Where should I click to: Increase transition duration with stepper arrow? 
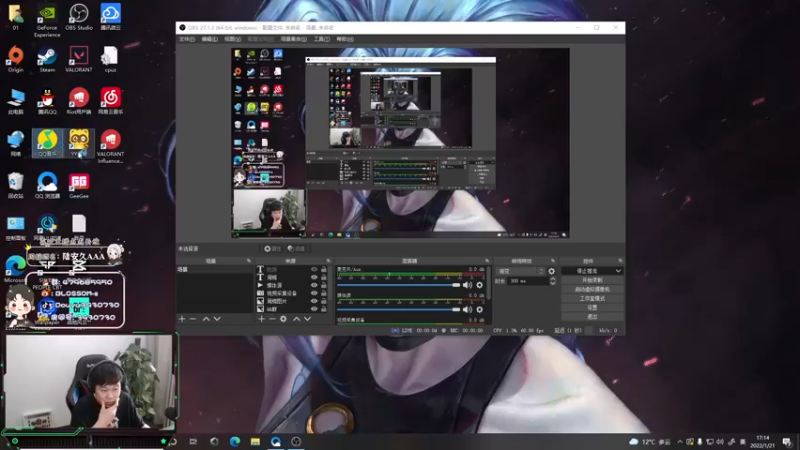point(553,279)
